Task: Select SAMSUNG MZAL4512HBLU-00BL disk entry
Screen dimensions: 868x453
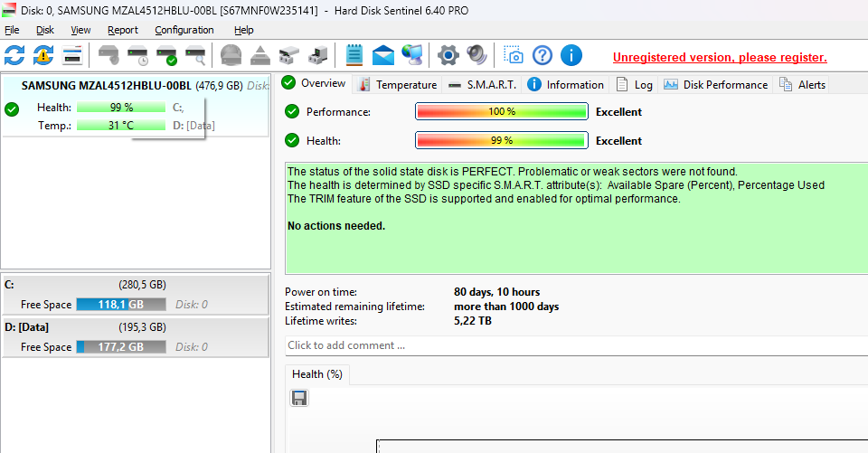Action: click(x=135, y=105)
